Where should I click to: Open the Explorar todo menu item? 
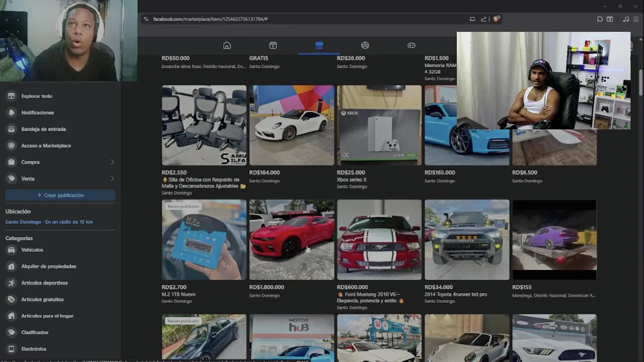tap(60, 96)
